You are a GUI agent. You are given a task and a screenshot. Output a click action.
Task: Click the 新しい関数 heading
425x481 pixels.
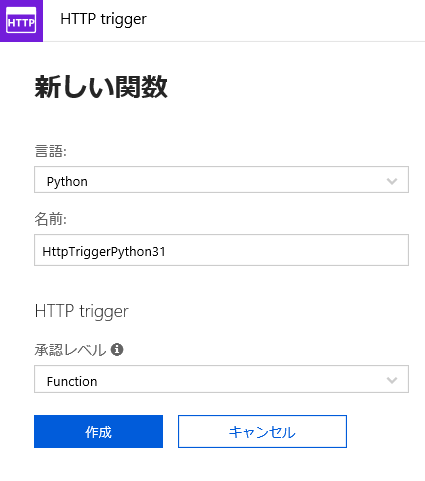pyautogui.click(x=101, y=87)
